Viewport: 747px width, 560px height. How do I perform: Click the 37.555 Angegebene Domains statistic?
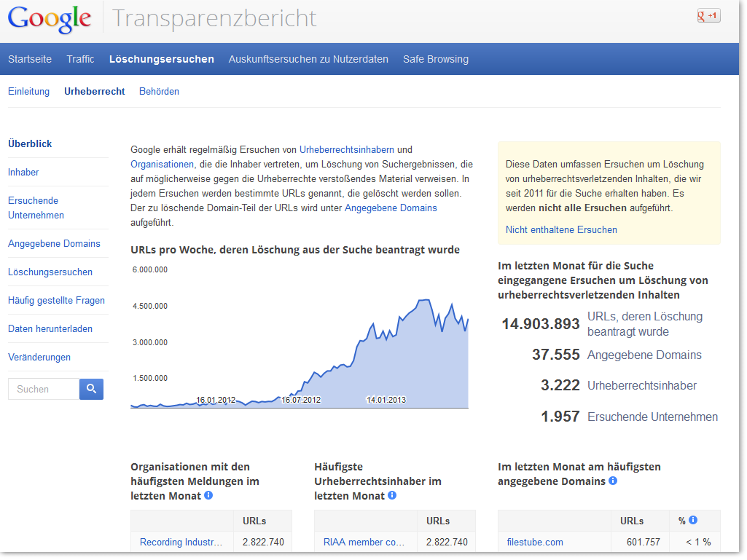pos(556,355)
